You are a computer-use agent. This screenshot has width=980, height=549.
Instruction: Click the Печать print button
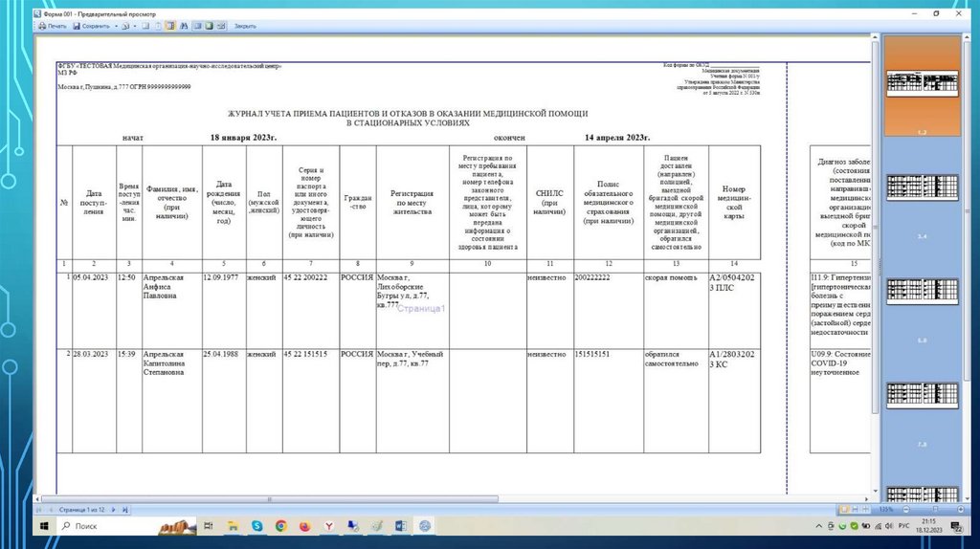pyautogui.click(x=53, y=26)
